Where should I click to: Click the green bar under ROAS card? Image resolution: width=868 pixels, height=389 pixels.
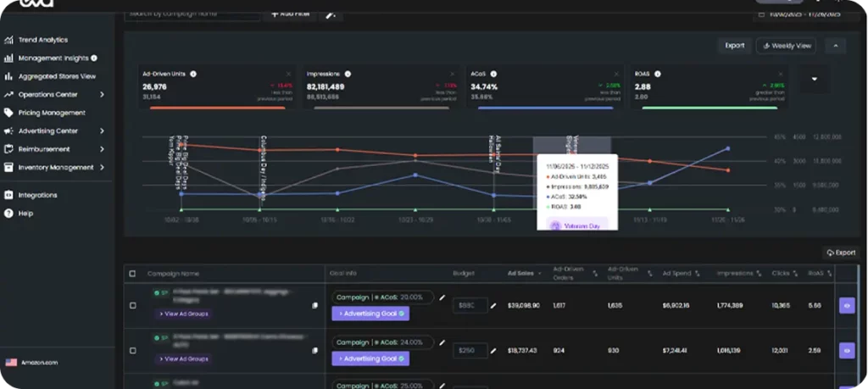coord(709,108)
